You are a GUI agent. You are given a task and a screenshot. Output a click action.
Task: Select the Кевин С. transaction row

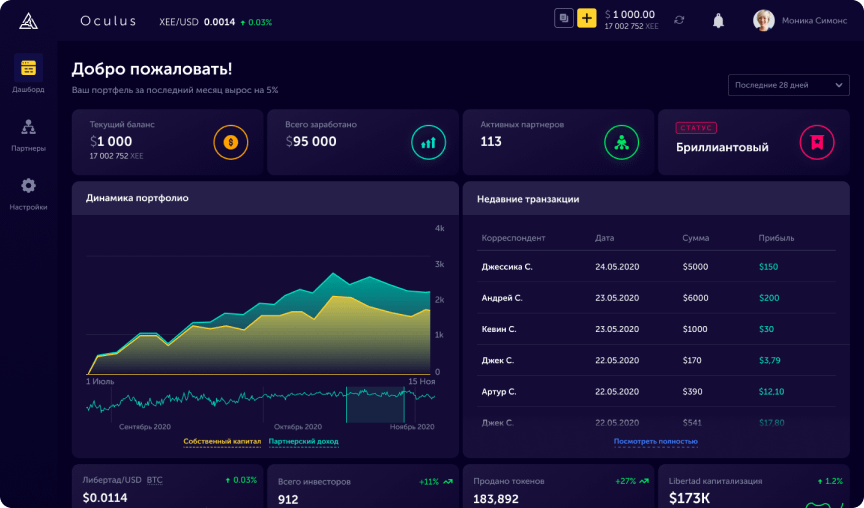(x=656, y=329)
